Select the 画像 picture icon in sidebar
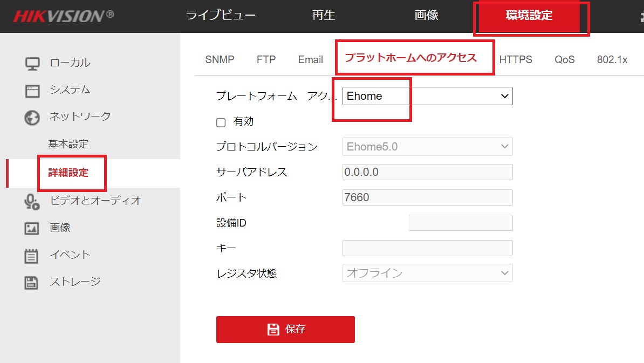 (31, 228)
